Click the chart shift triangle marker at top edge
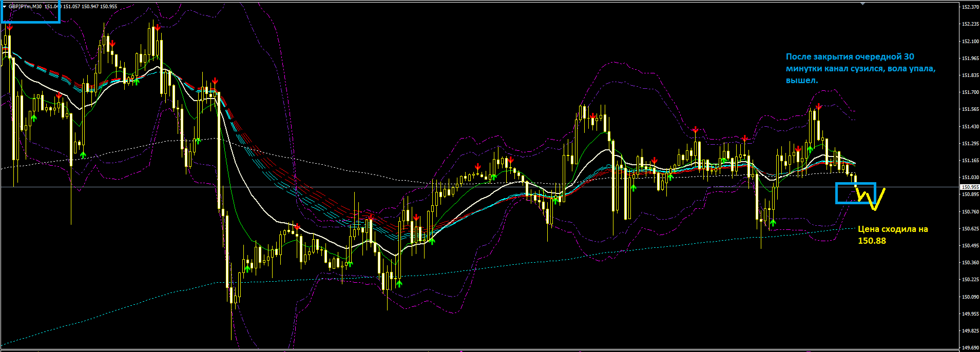 click(x=863, y=3)
